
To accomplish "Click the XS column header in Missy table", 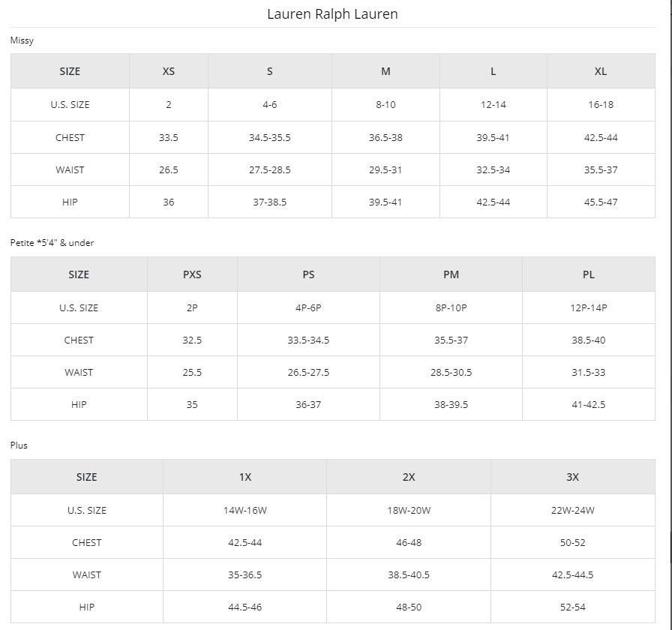I will 169,71.
